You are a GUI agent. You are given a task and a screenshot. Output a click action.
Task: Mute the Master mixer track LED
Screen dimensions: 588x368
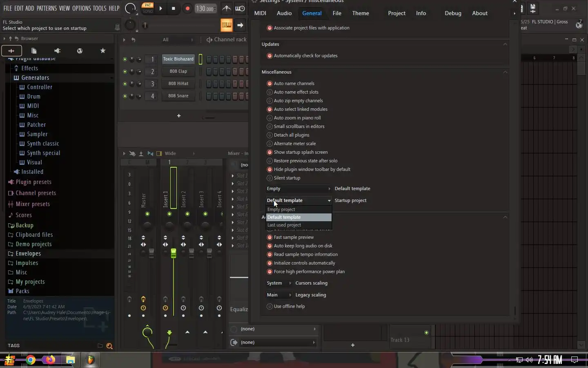147,214
